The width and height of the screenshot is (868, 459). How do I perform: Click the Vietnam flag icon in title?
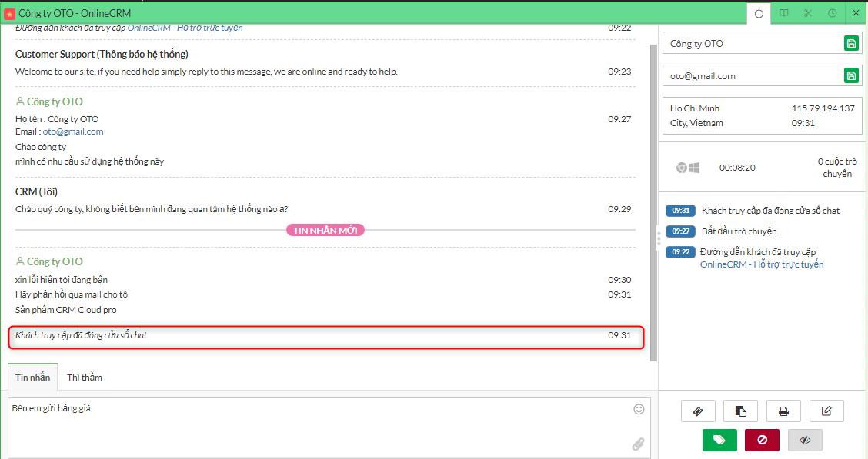[x=9, y=13]
